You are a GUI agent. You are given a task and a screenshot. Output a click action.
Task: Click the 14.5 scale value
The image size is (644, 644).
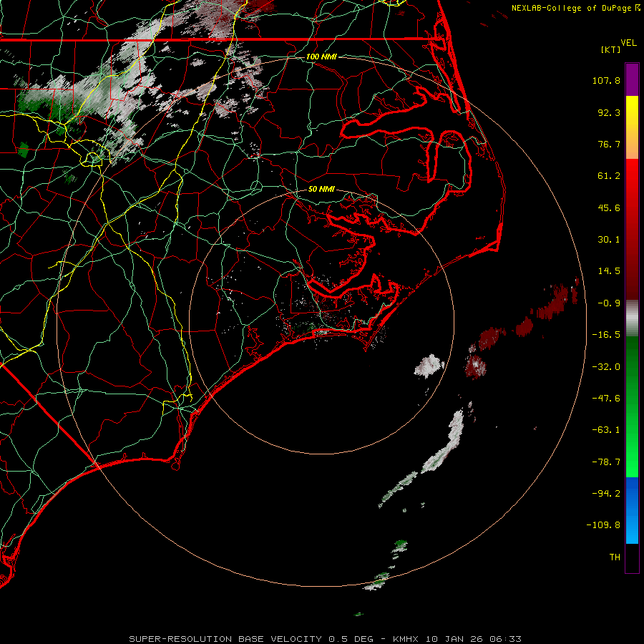(x=609, y=271)
